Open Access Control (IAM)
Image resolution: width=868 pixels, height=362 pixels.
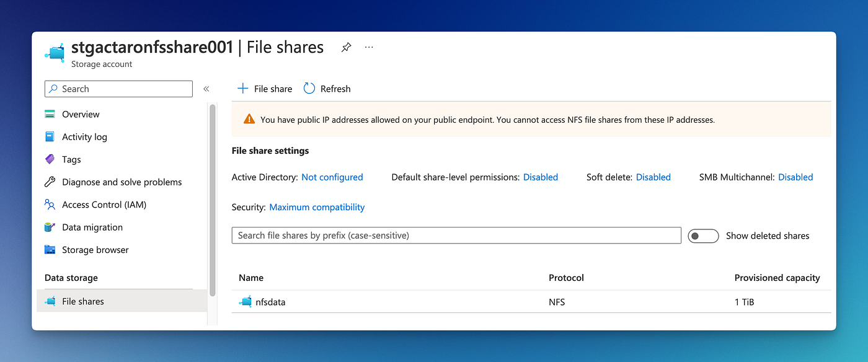[x=104, y=205]
